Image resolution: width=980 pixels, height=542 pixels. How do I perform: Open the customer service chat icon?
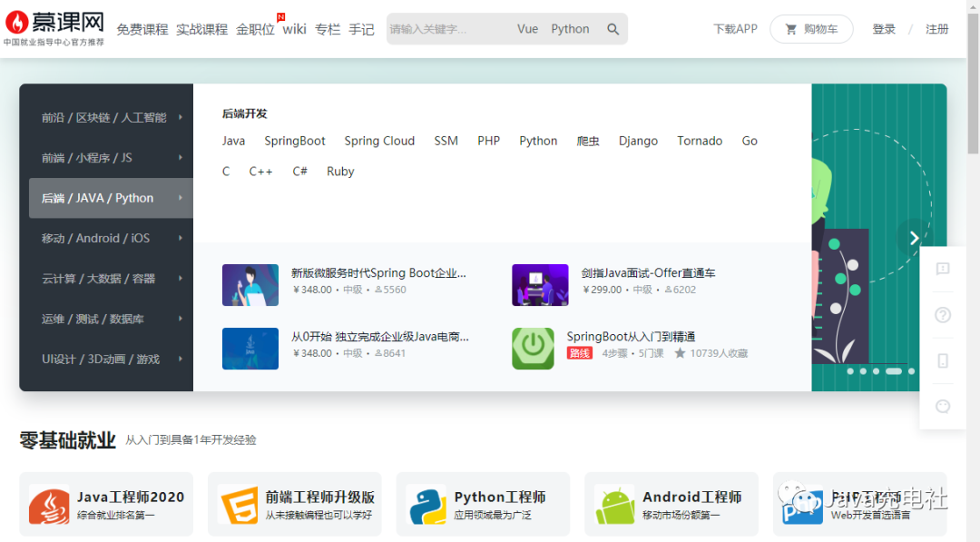click(942, 406)
